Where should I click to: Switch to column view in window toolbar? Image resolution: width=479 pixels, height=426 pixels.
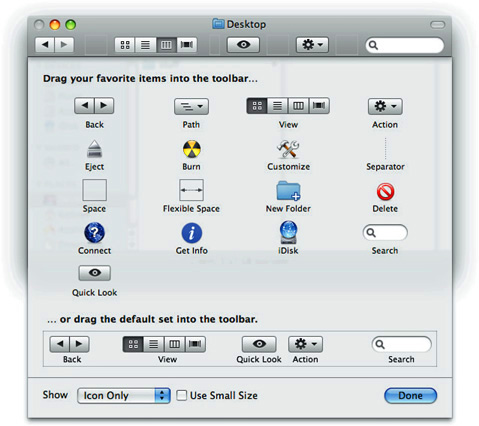coord(166,45)
